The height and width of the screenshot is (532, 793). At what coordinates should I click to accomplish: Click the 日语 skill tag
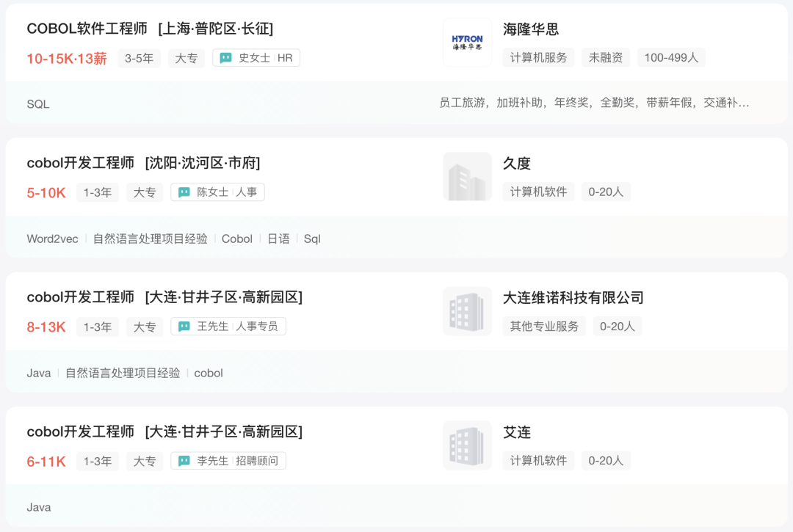click(x=279, y=239)
